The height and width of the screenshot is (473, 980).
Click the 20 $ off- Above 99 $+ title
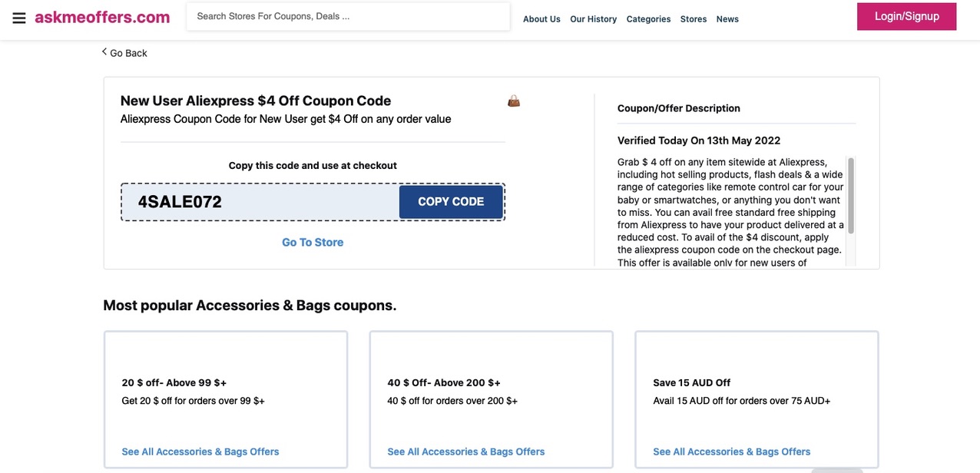coord(174,382)
